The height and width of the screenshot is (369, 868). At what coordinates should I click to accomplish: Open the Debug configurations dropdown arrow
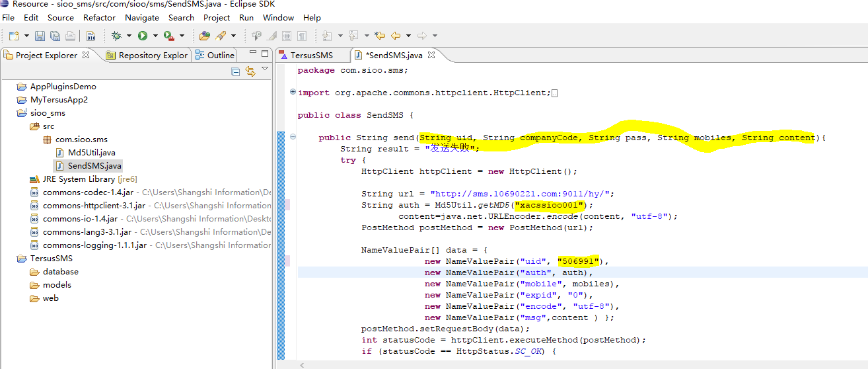(x=129, y=36)
